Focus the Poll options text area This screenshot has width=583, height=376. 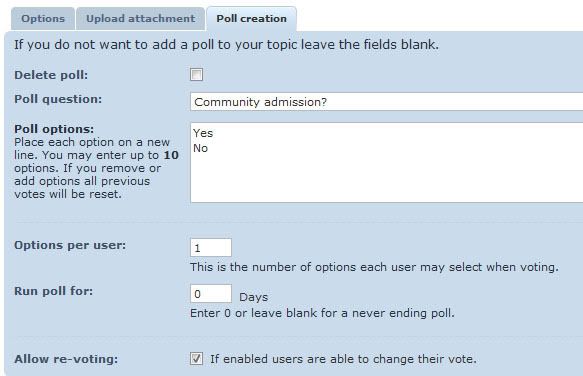click(x=387, y=163)
